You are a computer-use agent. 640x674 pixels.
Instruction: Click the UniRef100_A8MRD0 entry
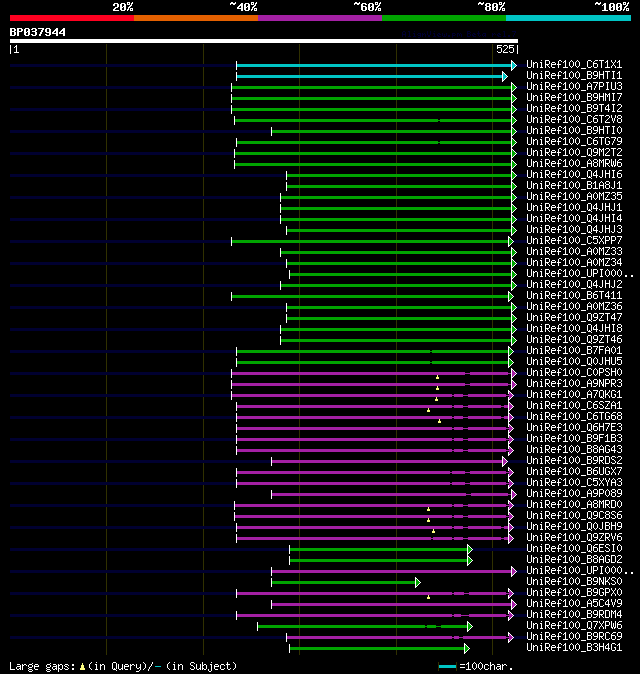tap(574, 505)
